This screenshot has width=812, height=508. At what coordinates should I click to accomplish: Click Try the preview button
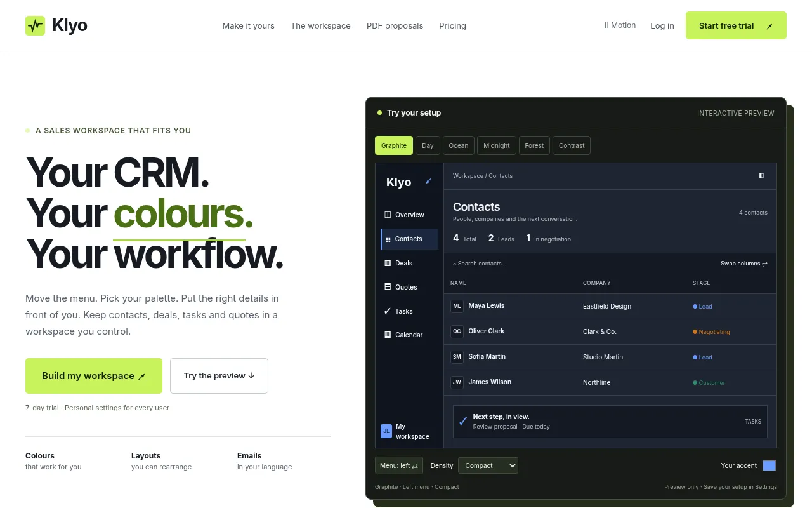tap(219, 376)
